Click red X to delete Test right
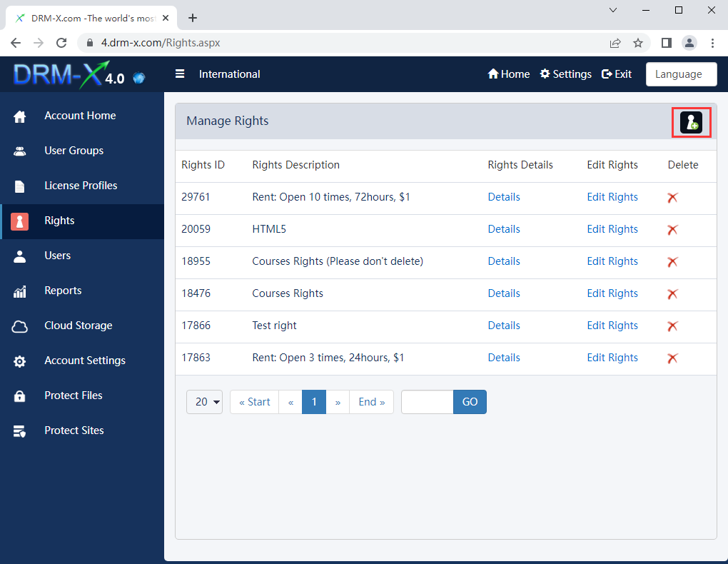Viewport: 728px width, 564px height. pyautogui.click(x=672, y=326)
